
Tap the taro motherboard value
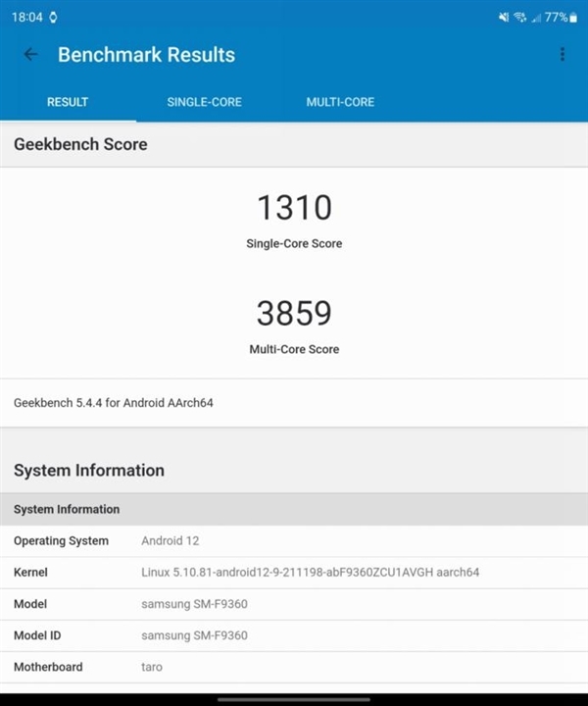(x=152, y=667)
